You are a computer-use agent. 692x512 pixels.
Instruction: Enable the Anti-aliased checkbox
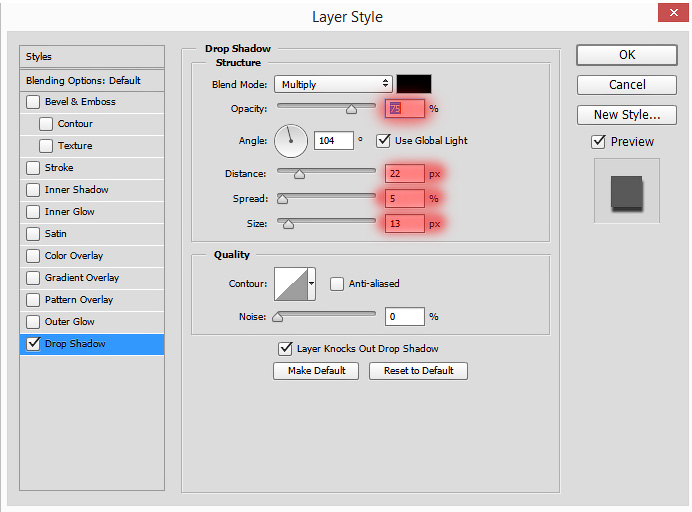(337, 284)
